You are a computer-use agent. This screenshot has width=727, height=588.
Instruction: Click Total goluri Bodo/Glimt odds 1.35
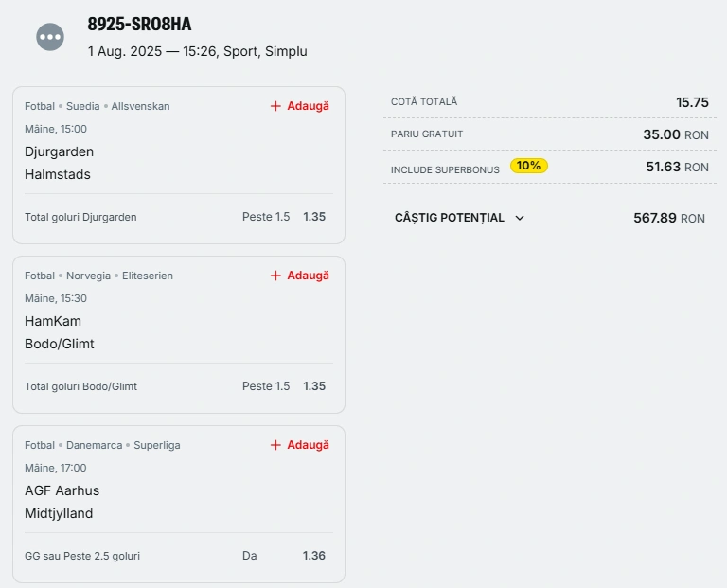click(314, 385)
